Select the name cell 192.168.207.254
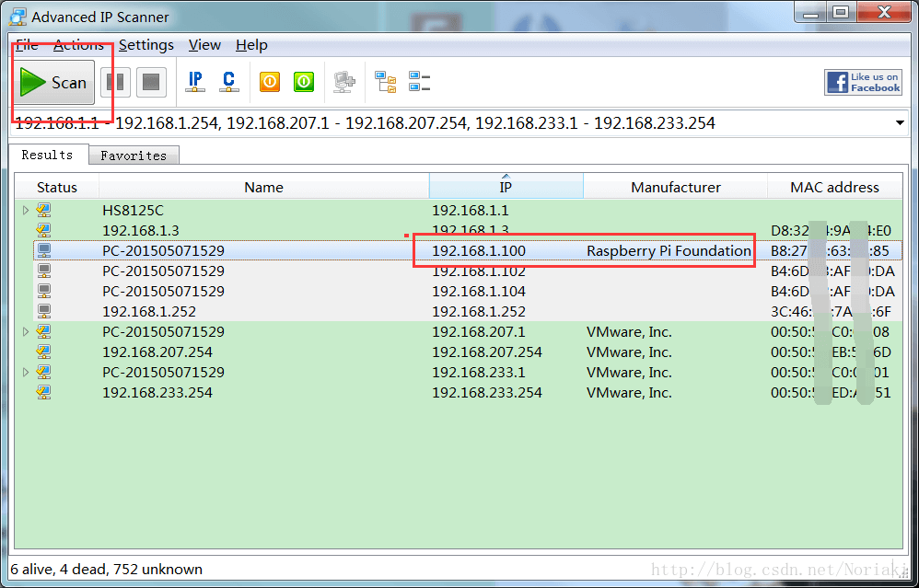Screen dimensions: 919x588 pos(157,352)
